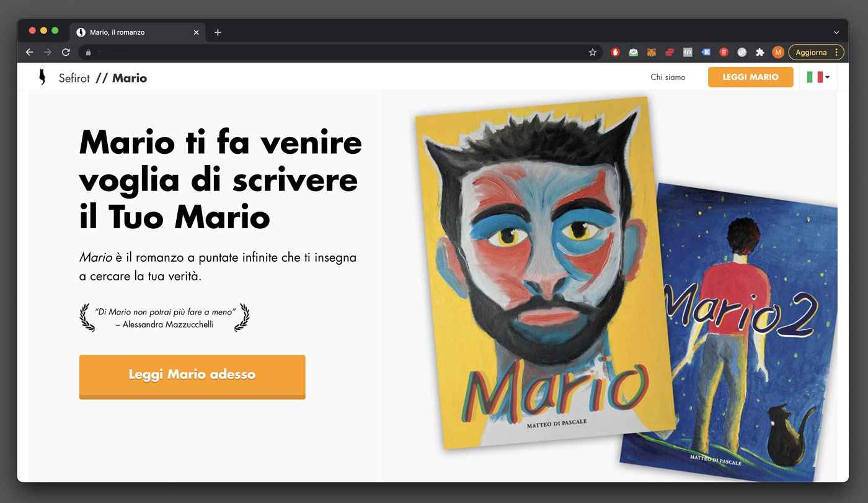This screenshot has width=868, height=503.
Task: Expand the tab search chevron in title bar
Action: click(x=836, y=32)
